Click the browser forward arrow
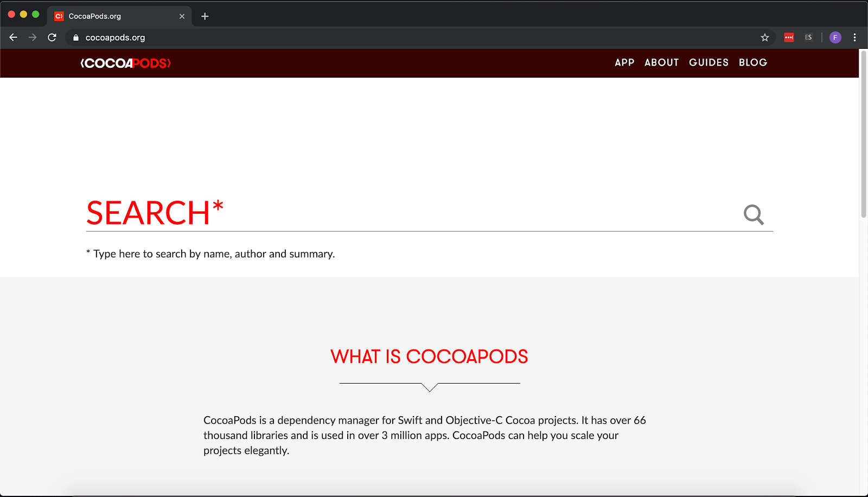This screenshot has width=868, height=497. [33, 37]
